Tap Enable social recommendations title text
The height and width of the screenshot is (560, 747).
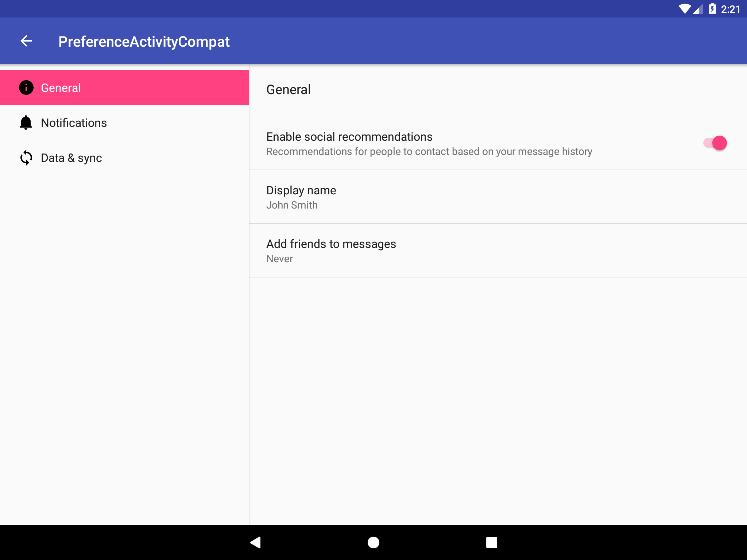tap(349, 137)
